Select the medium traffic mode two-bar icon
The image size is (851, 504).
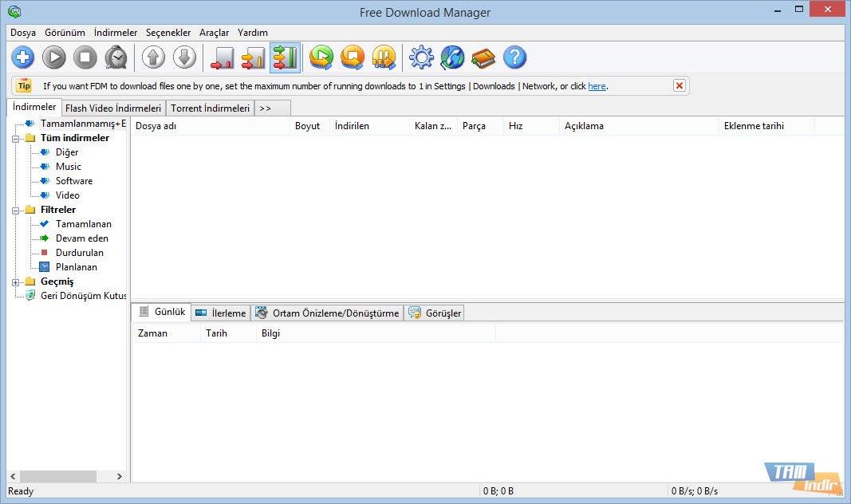pyautogui.click(x=253, y=57)
